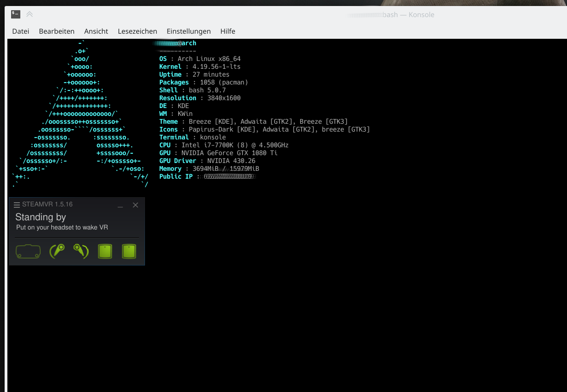
Task: Click the first SteamVR controller icon
Action: point(57,252)
